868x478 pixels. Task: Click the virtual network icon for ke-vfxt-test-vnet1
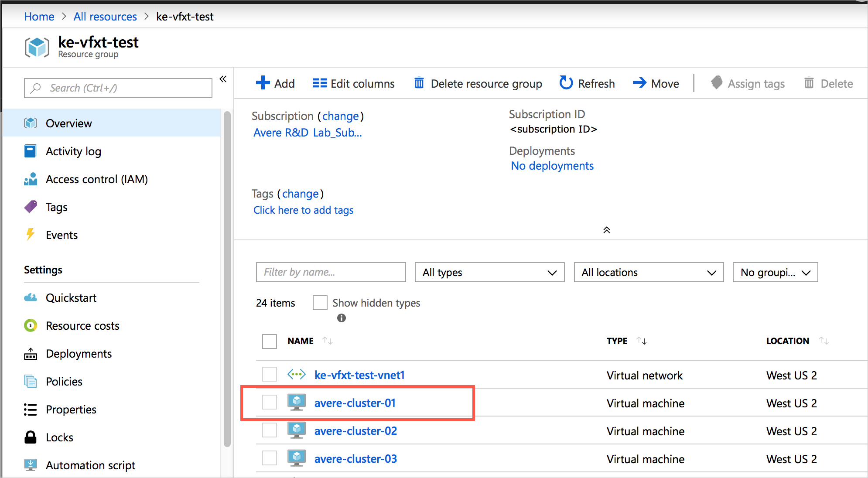tap(297, 375)
